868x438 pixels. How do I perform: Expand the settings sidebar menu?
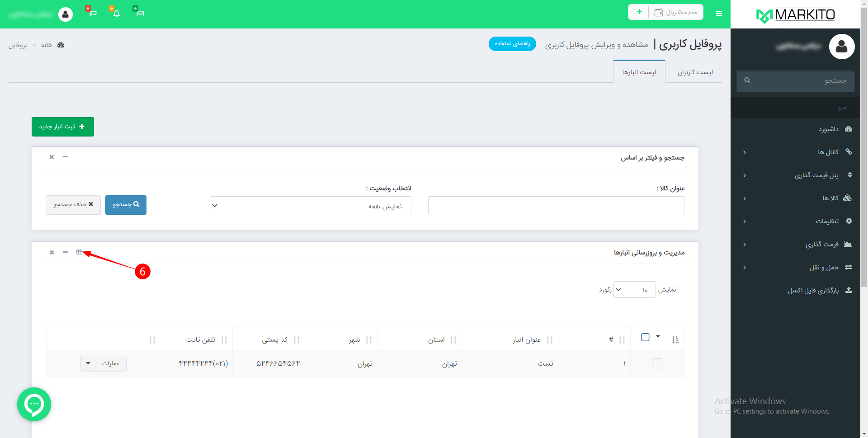795,221
